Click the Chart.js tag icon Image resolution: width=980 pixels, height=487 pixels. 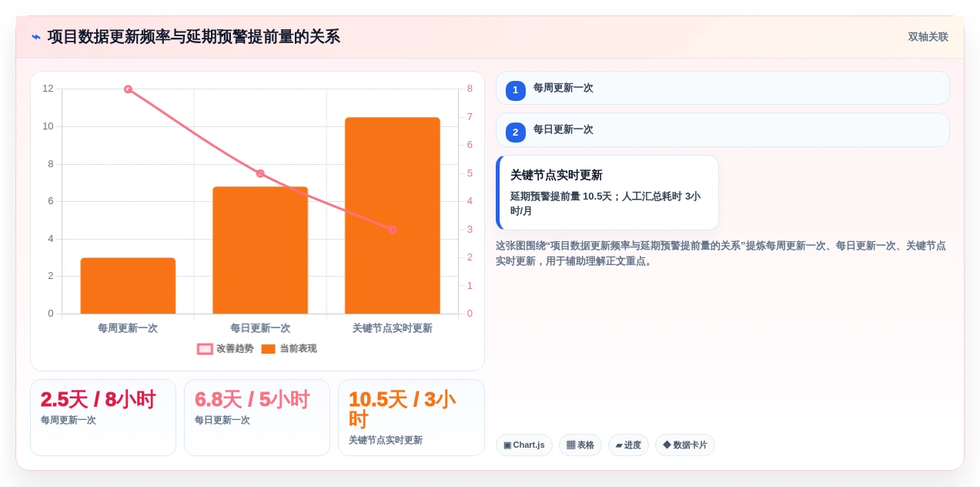click(507, 445)
